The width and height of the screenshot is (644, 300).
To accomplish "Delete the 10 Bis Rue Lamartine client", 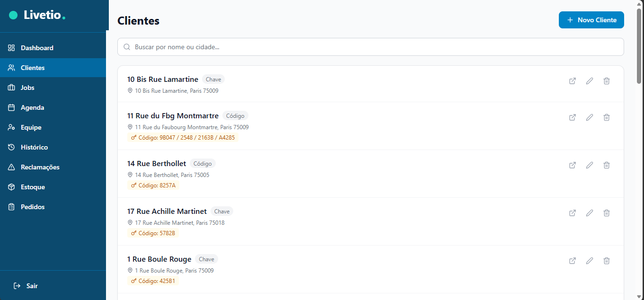I will (607, 81).
